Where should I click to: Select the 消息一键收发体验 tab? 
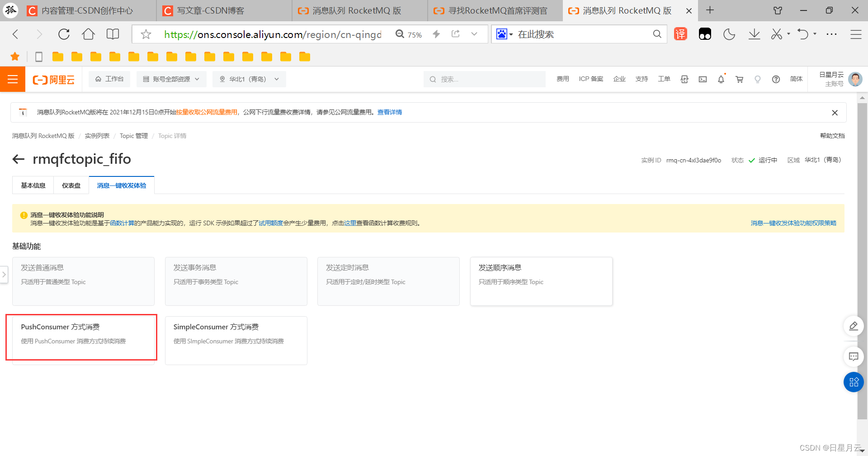[x=122, y=185]
